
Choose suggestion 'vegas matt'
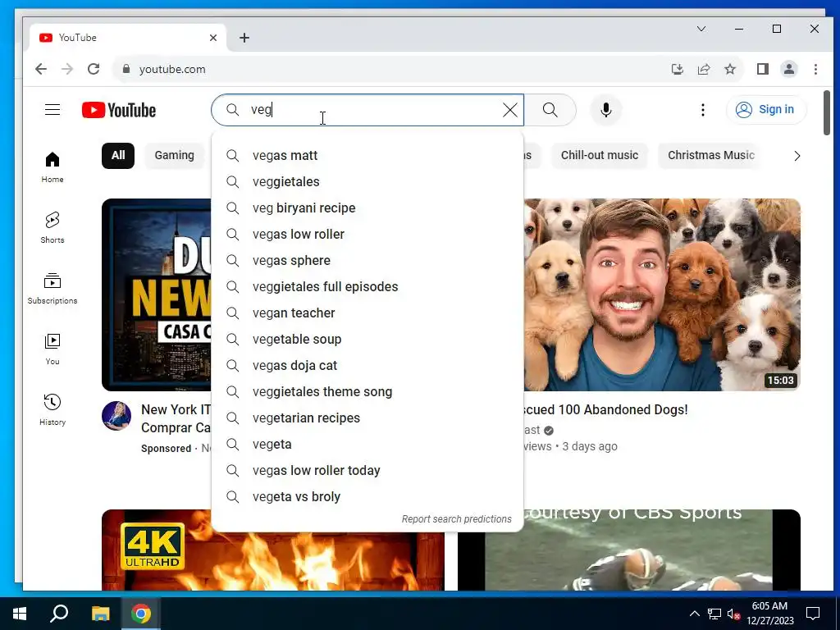point(367,155)
